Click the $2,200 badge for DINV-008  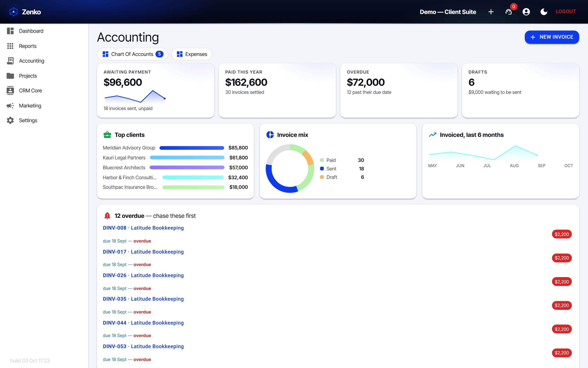562,234
